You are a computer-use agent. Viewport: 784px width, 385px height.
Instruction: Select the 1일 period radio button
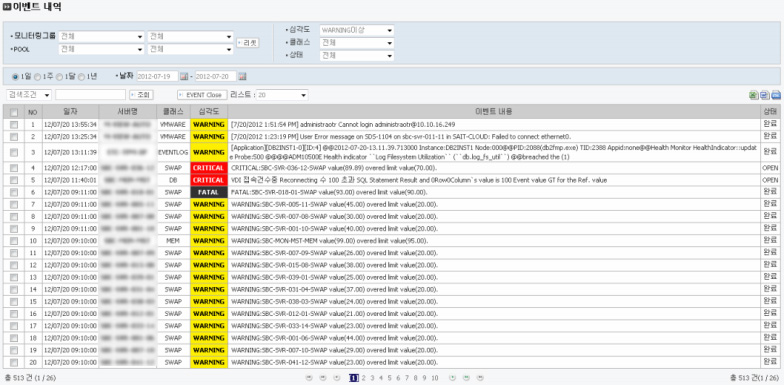16,76
